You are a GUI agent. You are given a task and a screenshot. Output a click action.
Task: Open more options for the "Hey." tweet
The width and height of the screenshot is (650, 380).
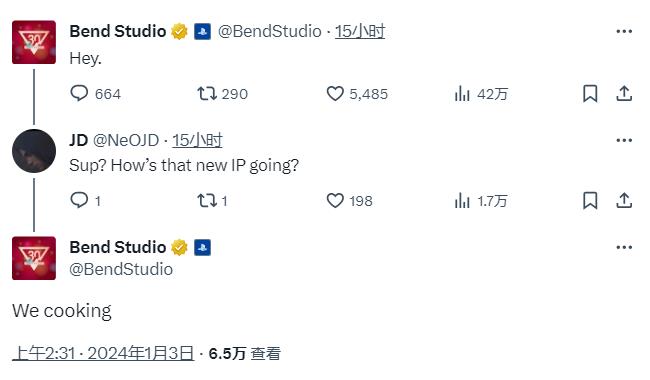[624, 31]
